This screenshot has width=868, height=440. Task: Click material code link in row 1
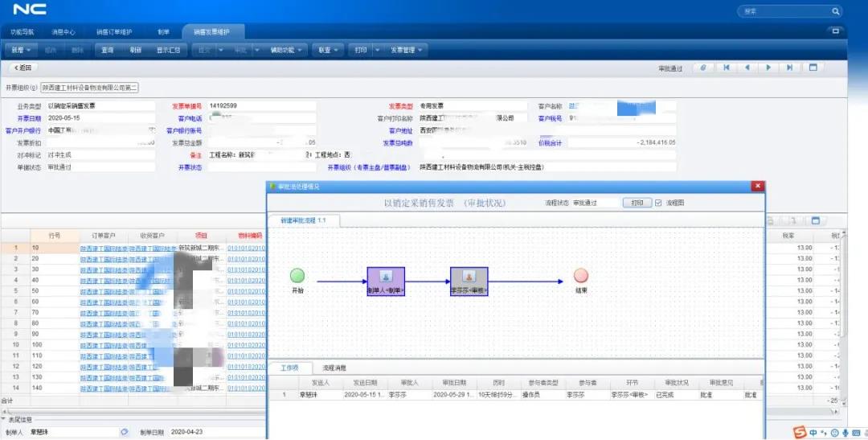coord(247,248)
